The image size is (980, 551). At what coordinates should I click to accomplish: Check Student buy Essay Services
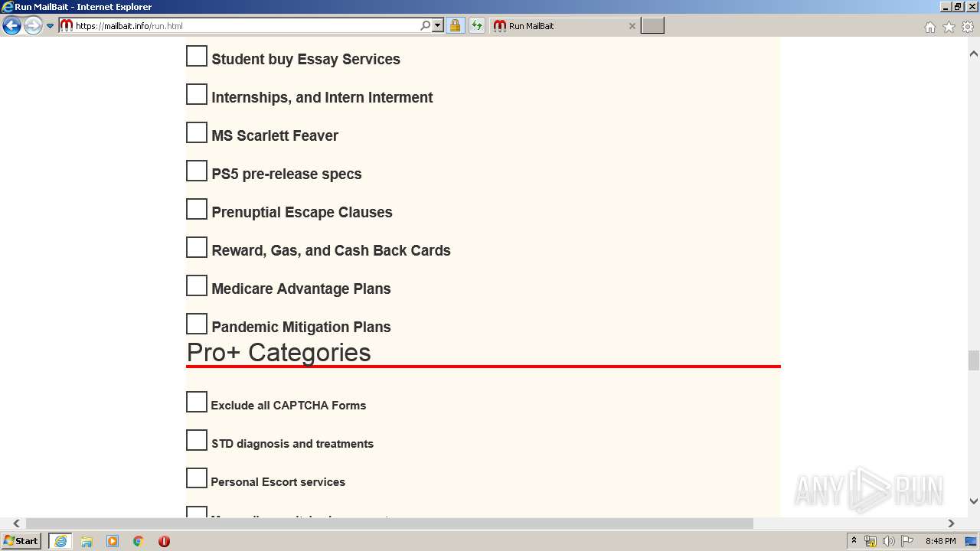pos(197,56)
